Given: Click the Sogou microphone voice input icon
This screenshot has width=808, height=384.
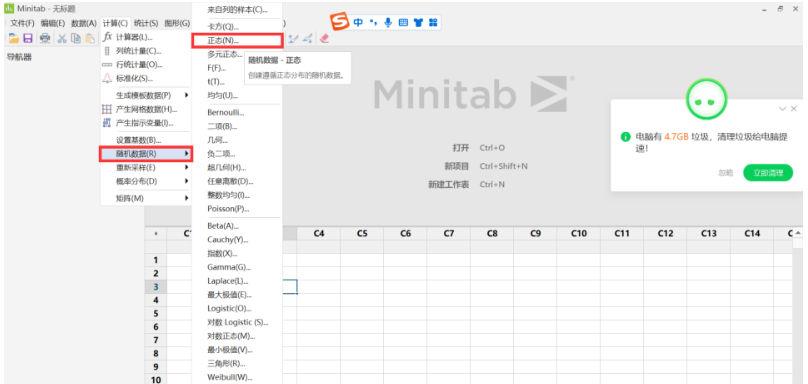Looking at the screenshot, I should (388, 23).
